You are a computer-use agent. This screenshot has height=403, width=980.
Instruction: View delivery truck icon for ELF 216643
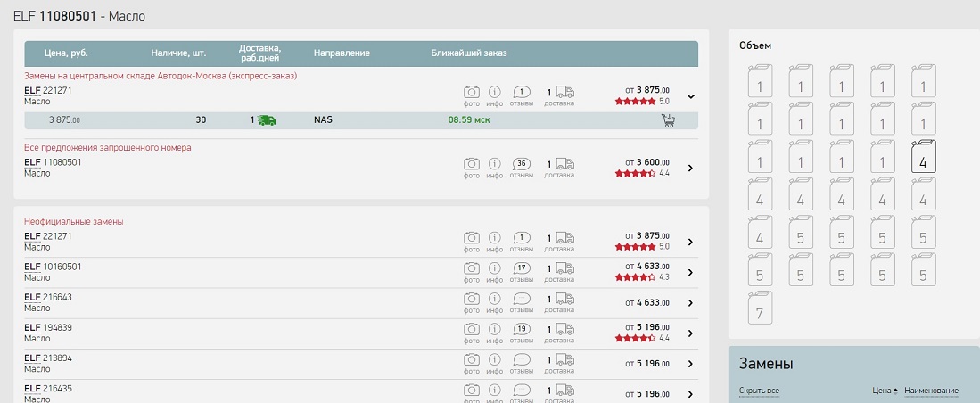click(x=565, y=299)
